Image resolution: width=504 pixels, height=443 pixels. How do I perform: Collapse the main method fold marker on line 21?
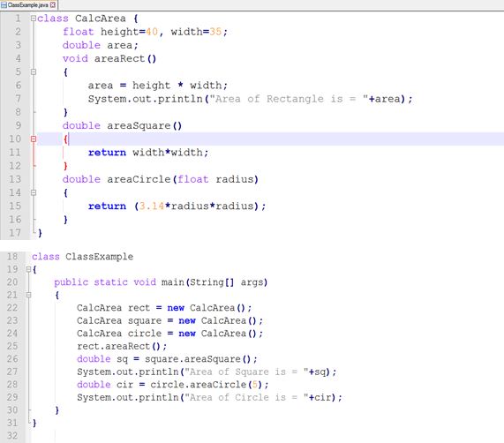[x=28, y=295]
